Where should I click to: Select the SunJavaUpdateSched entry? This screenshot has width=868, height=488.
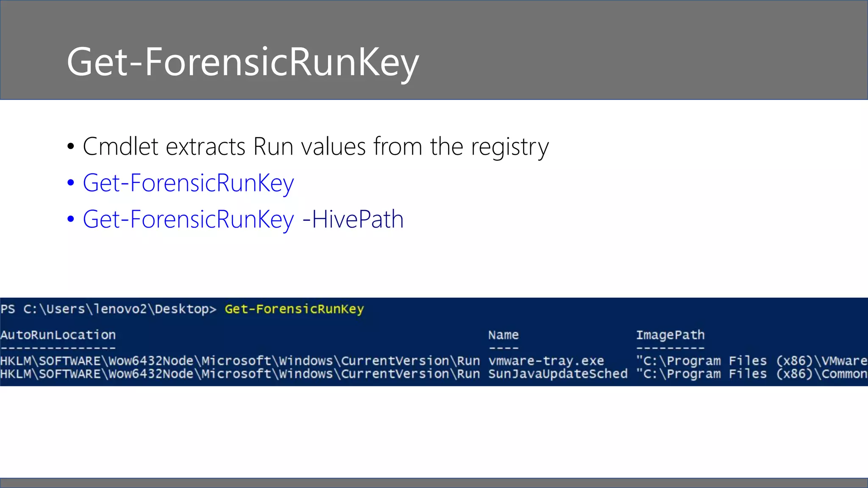coord(558,374)
